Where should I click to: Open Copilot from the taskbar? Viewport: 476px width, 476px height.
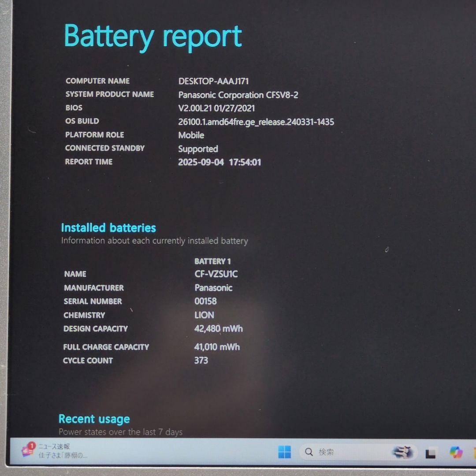click(x=454, y=451)
